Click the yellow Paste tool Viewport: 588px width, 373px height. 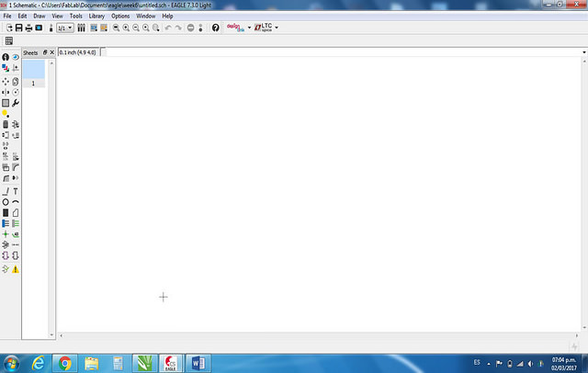pos(6,114)
